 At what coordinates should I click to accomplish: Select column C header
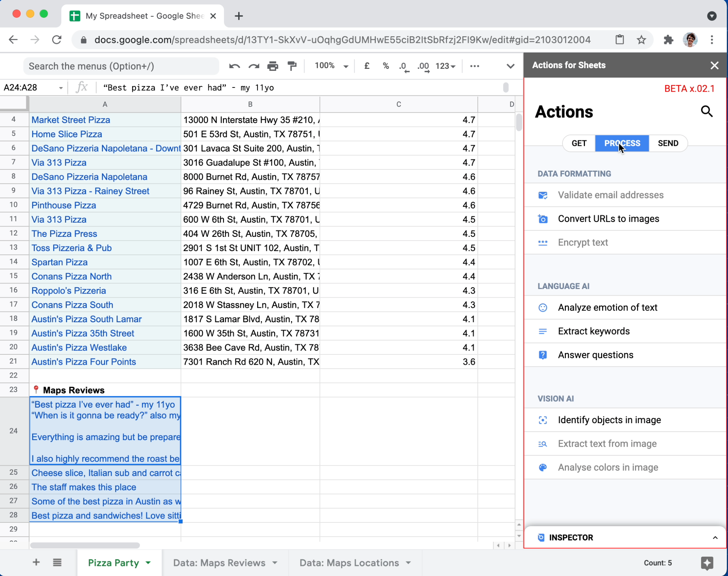tap(399, 104)
